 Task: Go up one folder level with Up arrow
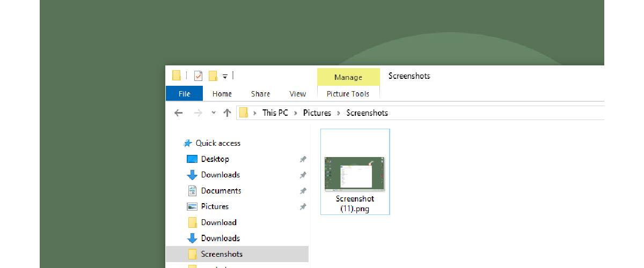click(227, 113)
